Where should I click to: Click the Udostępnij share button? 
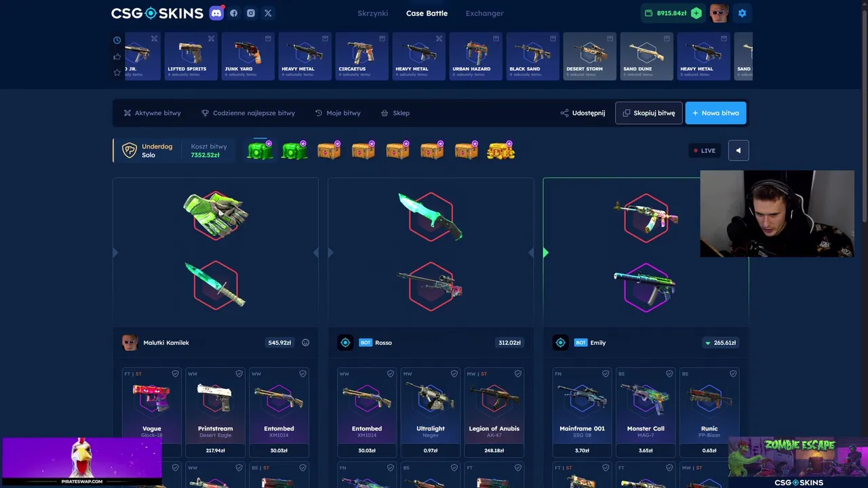[583, 113]
